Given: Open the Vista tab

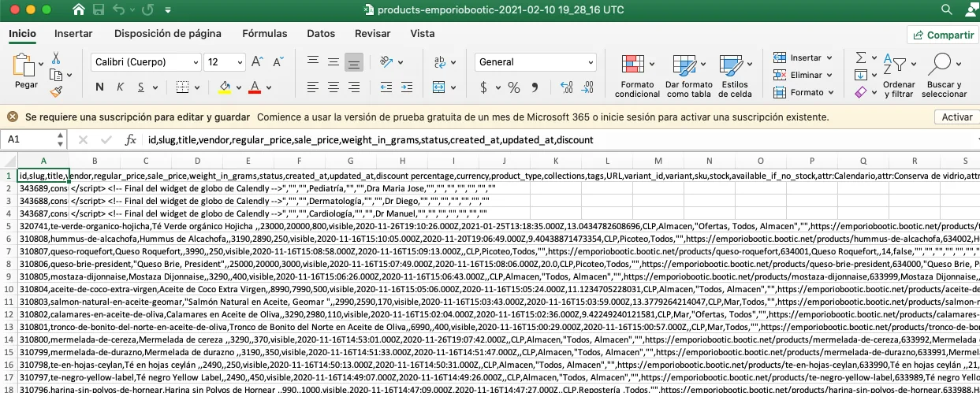Looking at the screenshot, I should coord(423,34).
